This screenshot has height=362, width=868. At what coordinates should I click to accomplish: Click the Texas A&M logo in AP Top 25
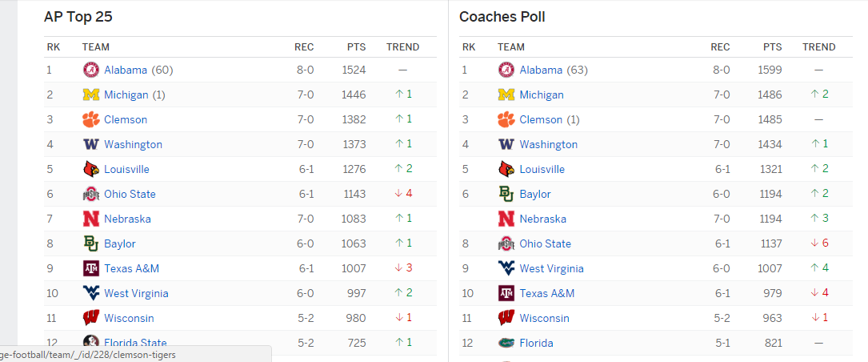pyautogui.click(x=90, y=268)
